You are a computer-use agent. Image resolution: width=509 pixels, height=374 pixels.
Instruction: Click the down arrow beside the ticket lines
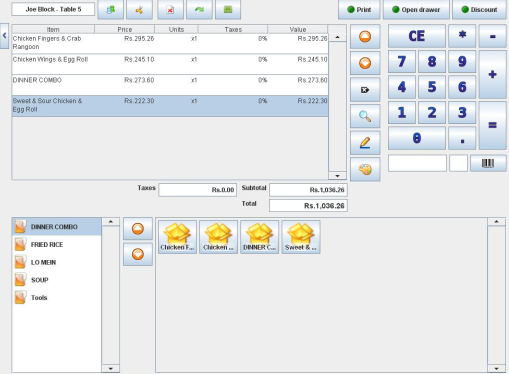pos(365,63)
